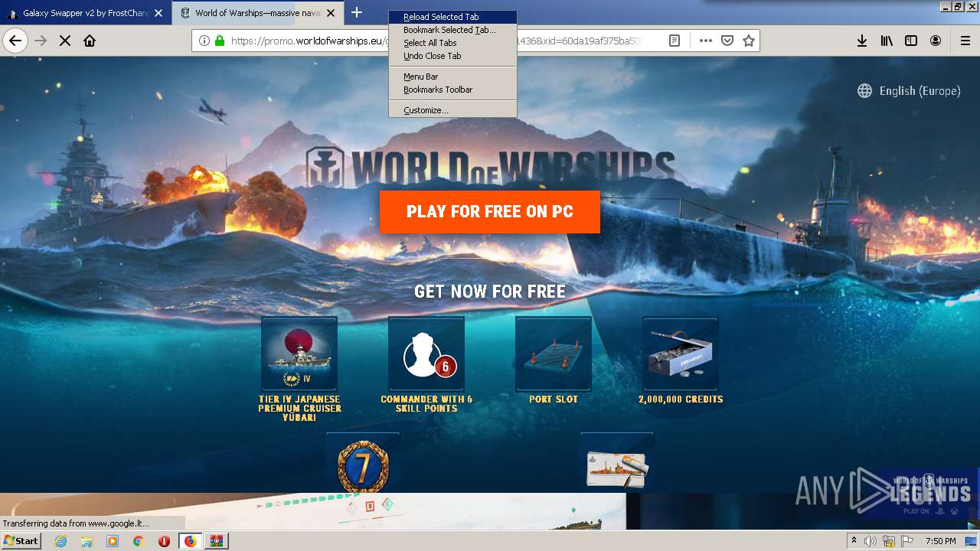Open Customize from the context menu
This screenshot has width=980, height=551.
coord(452,110)
